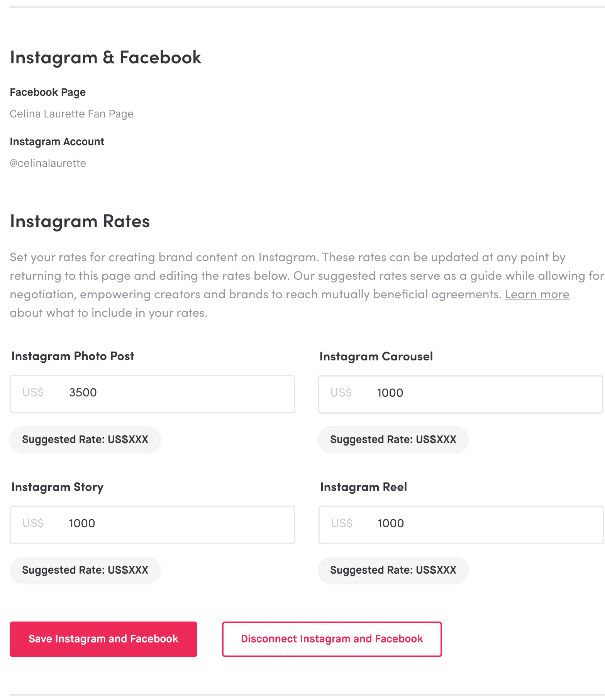Click Suggested Rate pill under Carousel

tap(393, 440)
